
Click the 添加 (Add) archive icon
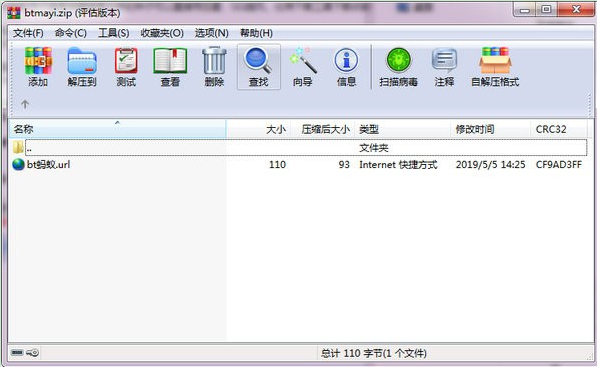coord(38,67)
